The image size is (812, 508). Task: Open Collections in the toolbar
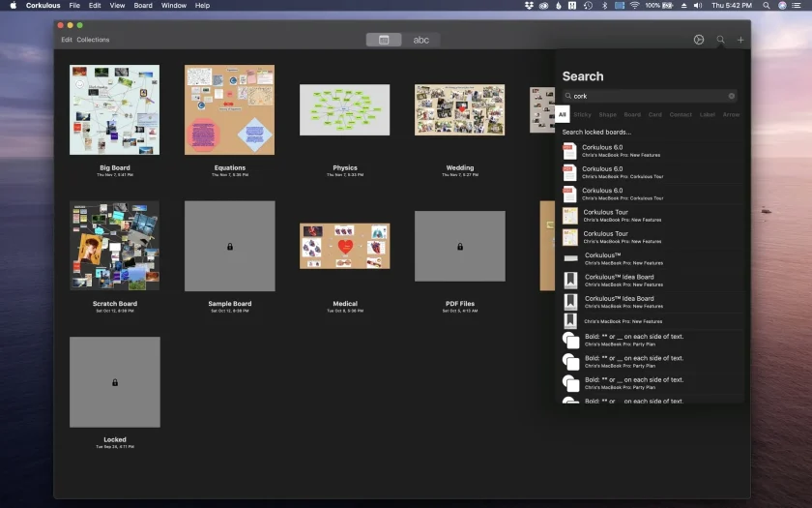(93, 40)
